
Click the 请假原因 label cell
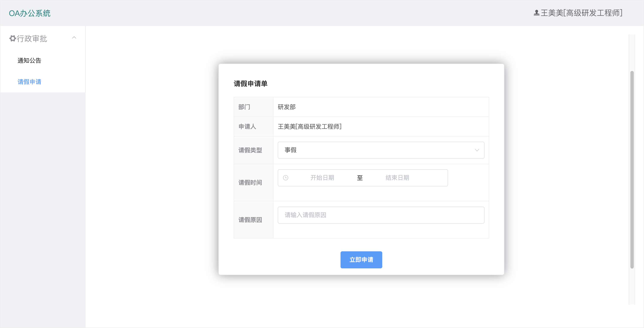pyautogui.click(x=253, y=220)
